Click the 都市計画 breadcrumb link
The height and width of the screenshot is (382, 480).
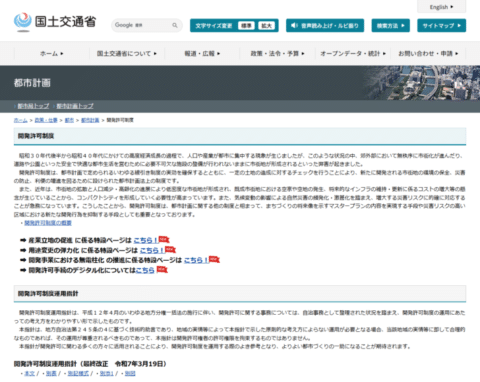[90, 120]
